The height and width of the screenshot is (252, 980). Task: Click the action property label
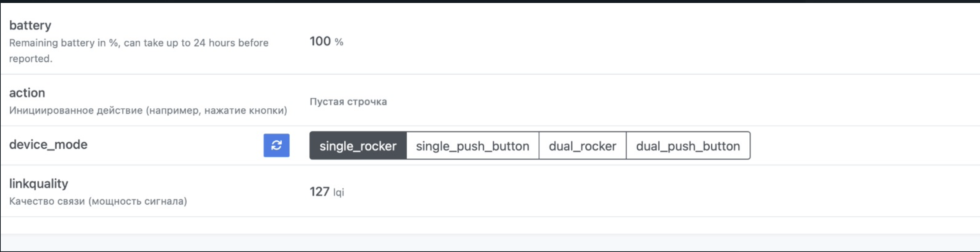point(27,92)
